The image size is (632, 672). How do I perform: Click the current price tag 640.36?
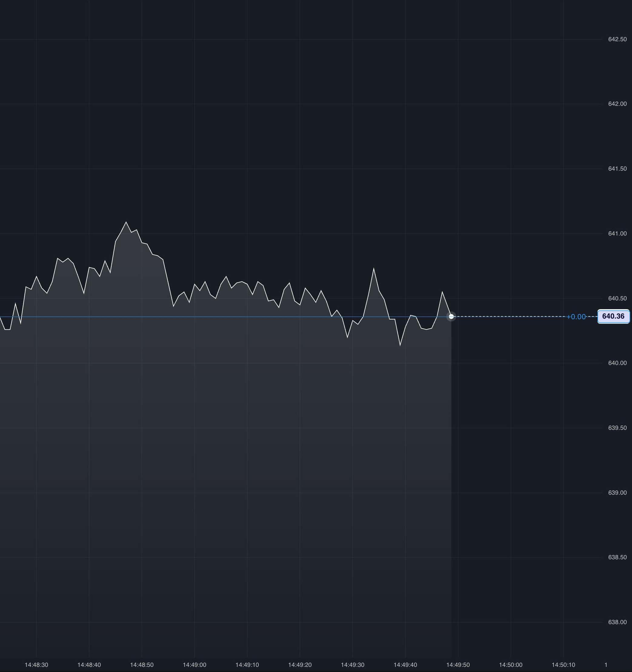click(x=614, y=316)
